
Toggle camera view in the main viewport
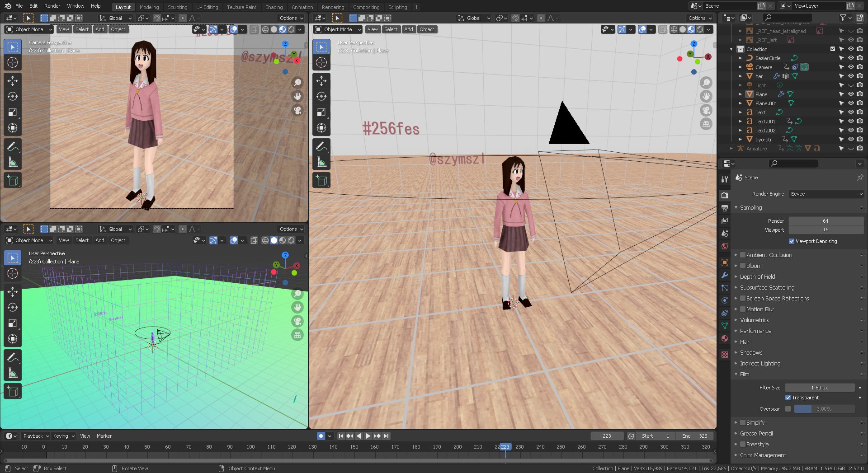tap(706, 110)
